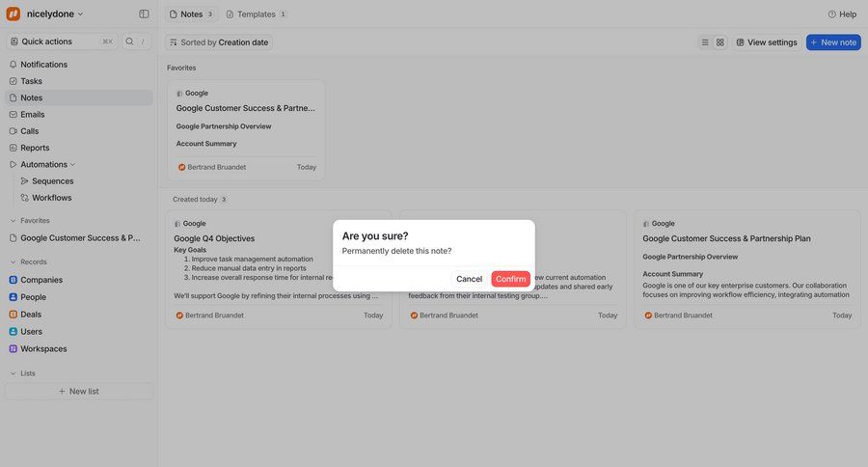868x467 pixels.
Task: Open Emails in sidebar
Action: coord(79,114)
